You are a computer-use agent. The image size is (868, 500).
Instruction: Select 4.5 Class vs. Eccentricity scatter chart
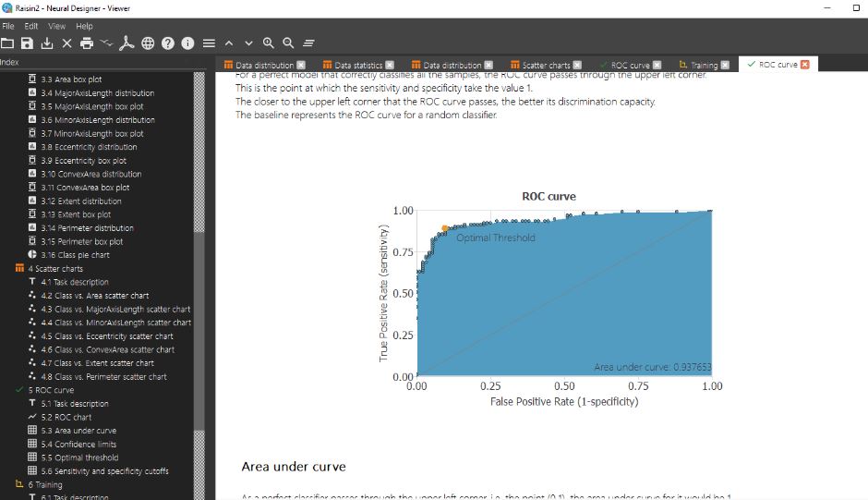pos(107,335)
